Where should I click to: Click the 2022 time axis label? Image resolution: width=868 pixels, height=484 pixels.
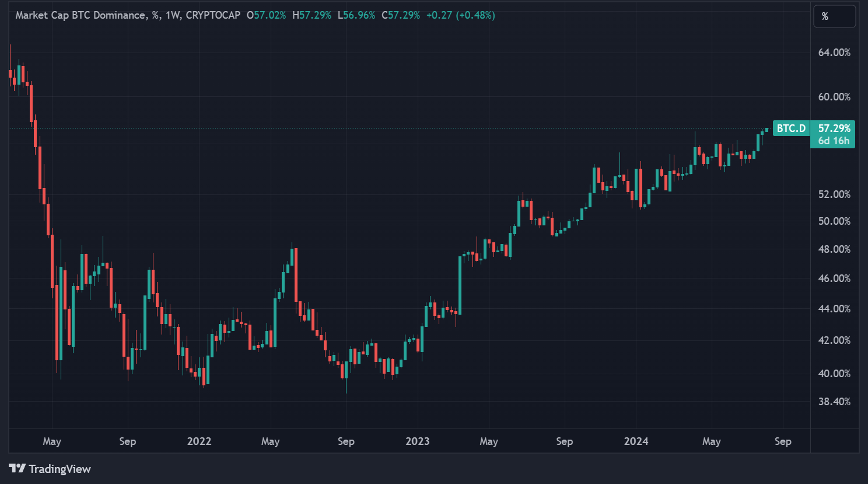(x=199, y=441)
